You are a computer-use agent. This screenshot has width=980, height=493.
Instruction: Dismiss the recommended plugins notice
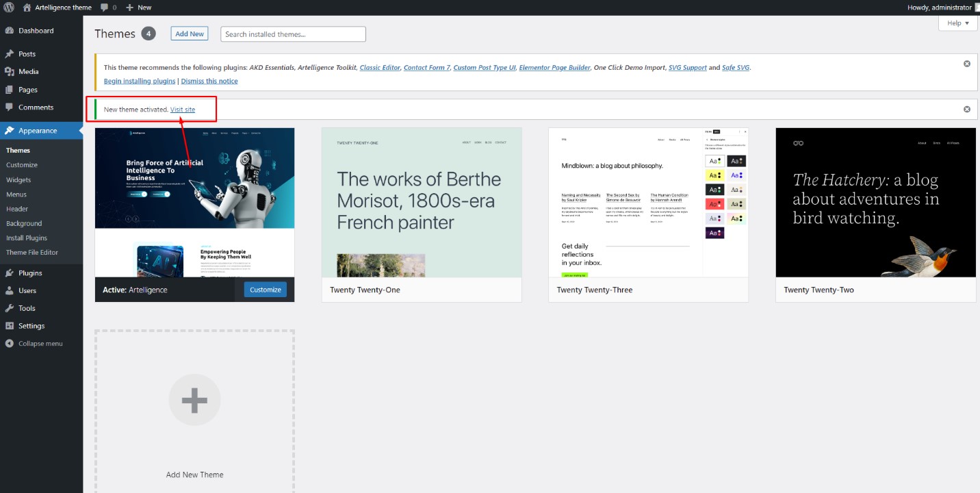click(967, 64)
